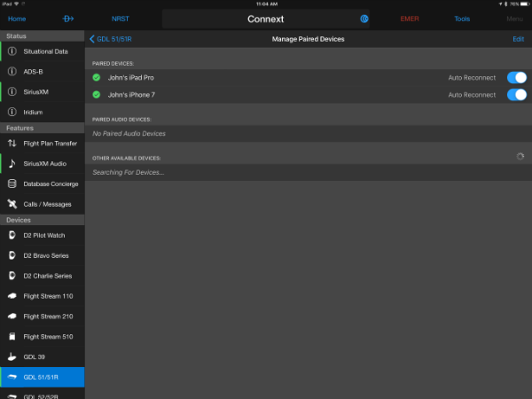Open the Tools menu

coord(462,19)
